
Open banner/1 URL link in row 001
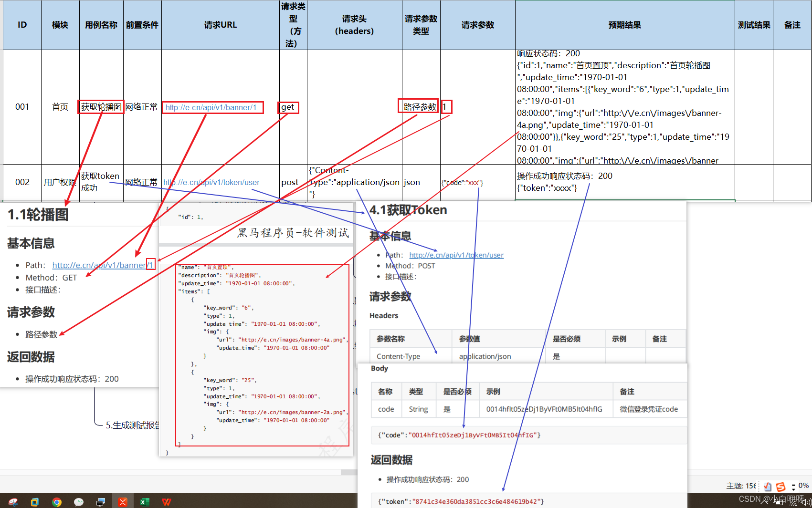(211, 107)
